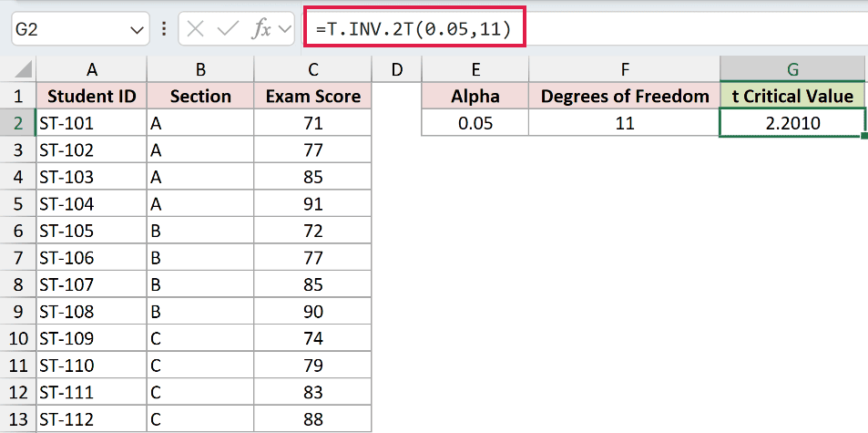Click the Cancel (X) formula icon

(x=196, y=29)
